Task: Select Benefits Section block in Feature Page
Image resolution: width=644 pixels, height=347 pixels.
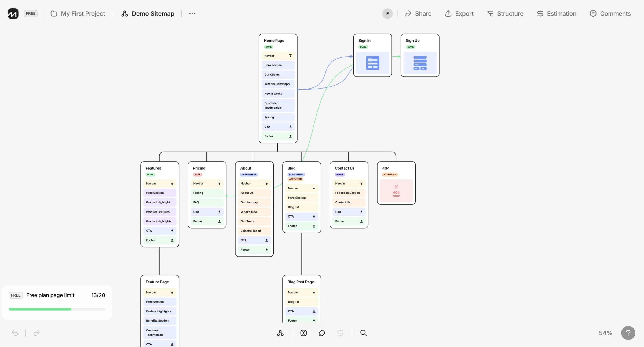Action: coord(160,321)
